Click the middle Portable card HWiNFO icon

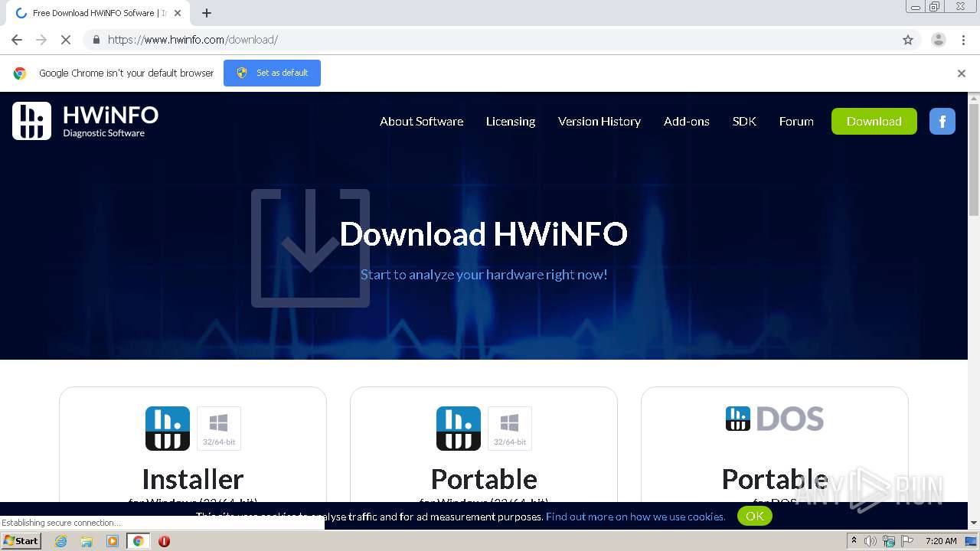pyautogui.click(x=459, y=429)
